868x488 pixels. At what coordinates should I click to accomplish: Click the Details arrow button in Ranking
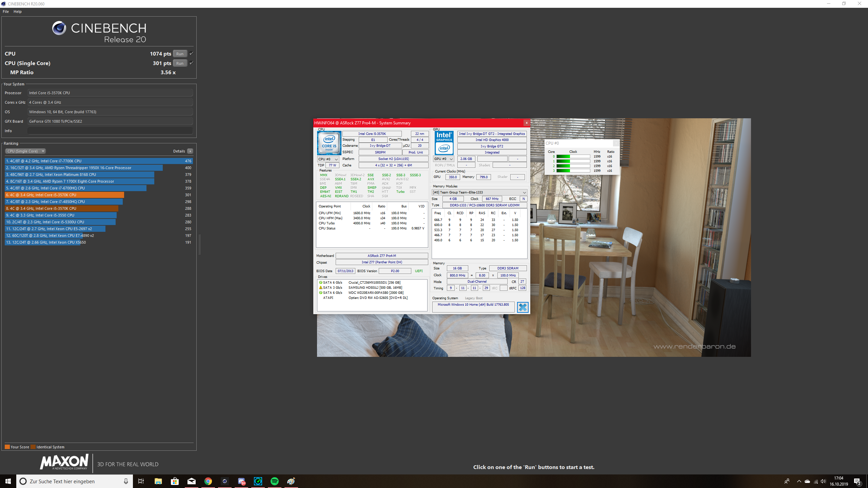click(190, 151)
